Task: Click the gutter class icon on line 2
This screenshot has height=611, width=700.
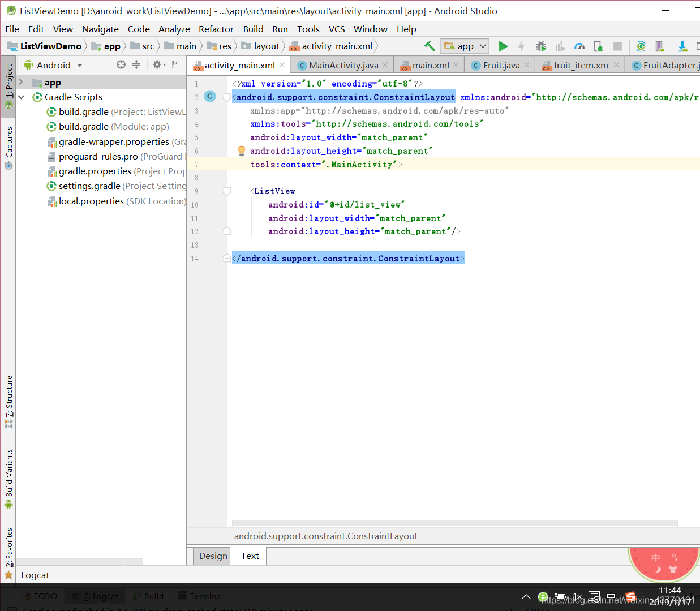Action: tap(210, 97)
